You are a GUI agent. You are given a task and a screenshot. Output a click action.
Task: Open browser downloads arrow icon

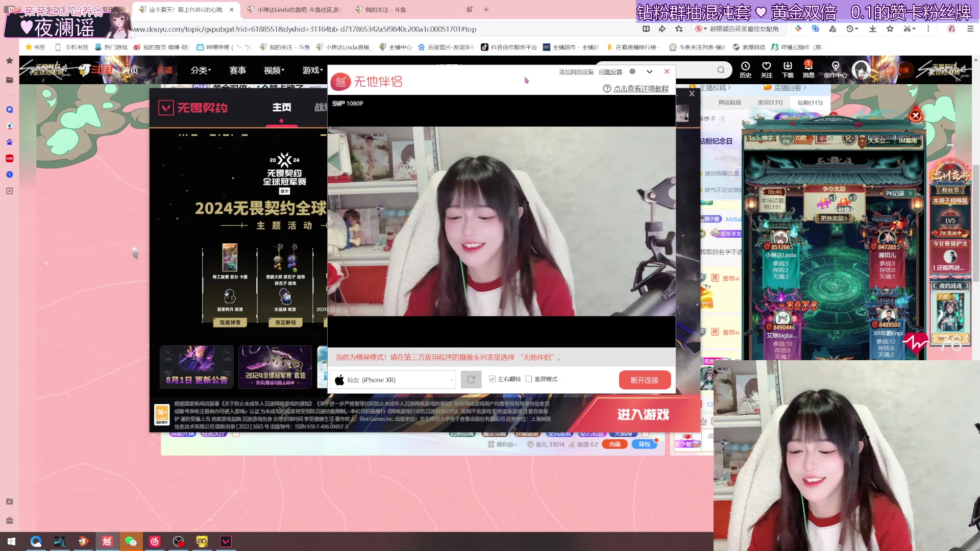pyautogui.click(x=873, y=29)
